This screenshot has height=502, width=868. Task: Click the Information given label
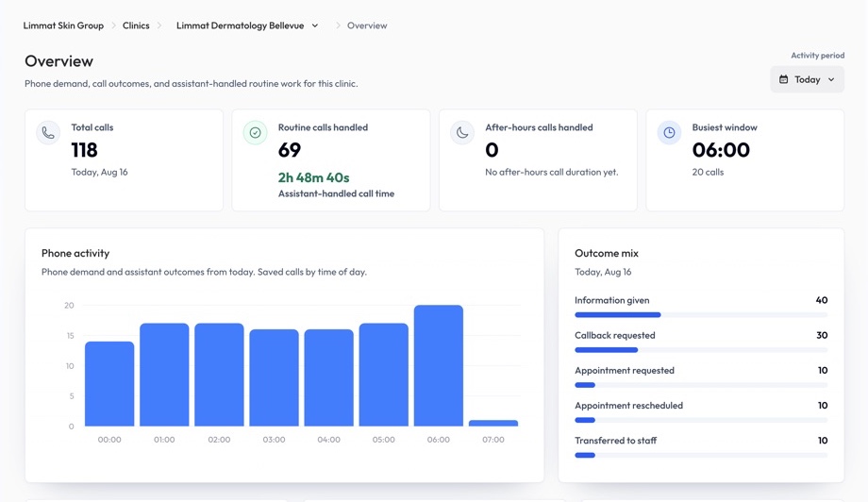[611, 300]
